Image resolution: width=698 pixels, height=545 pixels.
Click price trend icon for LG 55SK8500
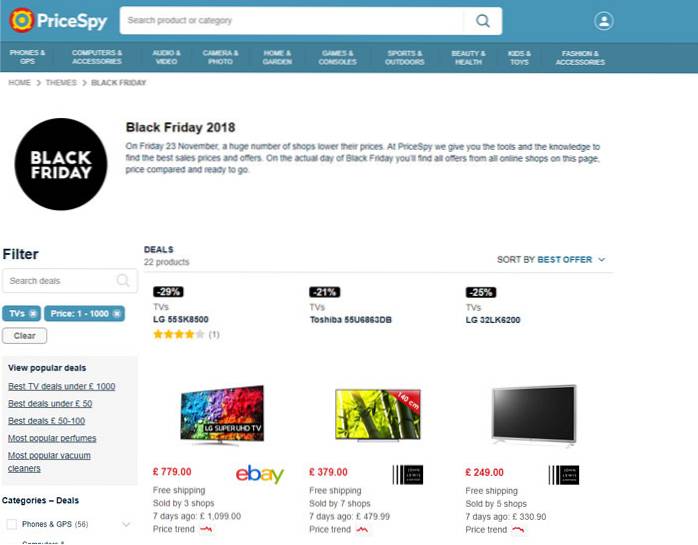click(206, 529)
